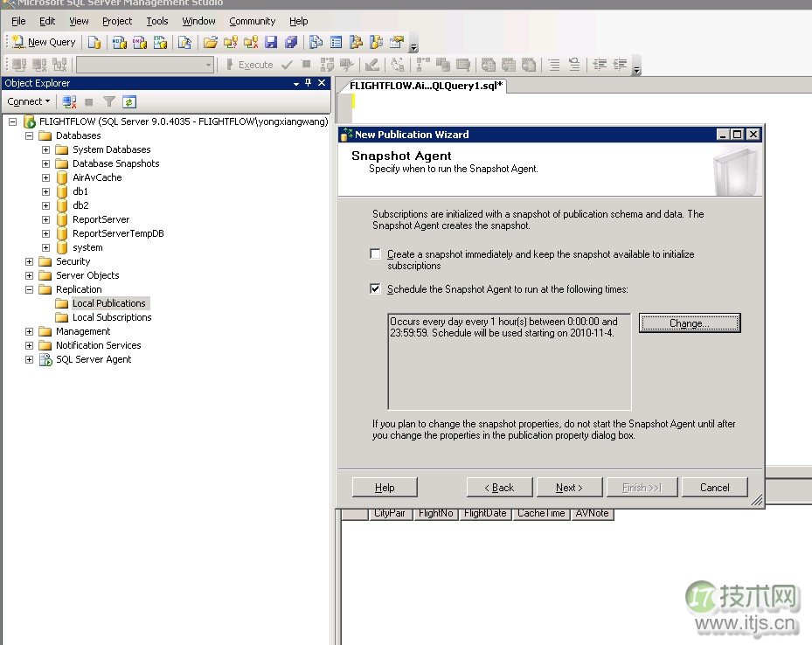Expand the AirAvCache database
Image resolution: width=812 pixels, height=645 pixels.
[x=45, y=177]
